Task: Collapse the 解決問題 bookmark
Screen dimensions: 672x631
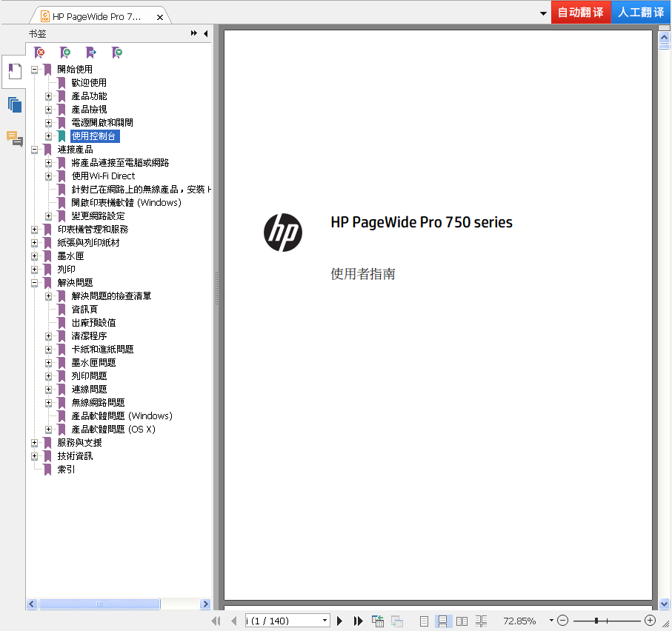Action: [34, 283]
